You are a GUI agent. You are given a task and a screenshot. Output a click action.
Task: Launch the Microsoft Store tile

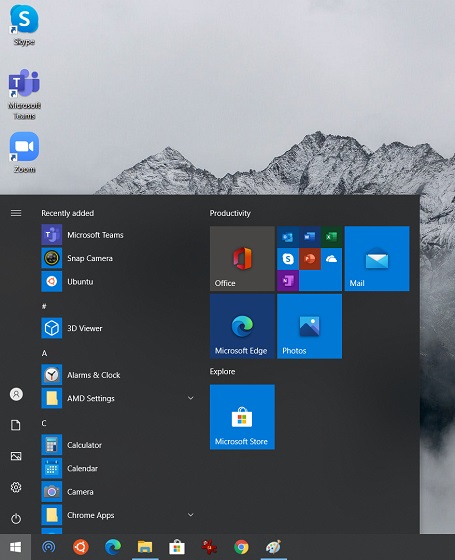coord(242,417)
